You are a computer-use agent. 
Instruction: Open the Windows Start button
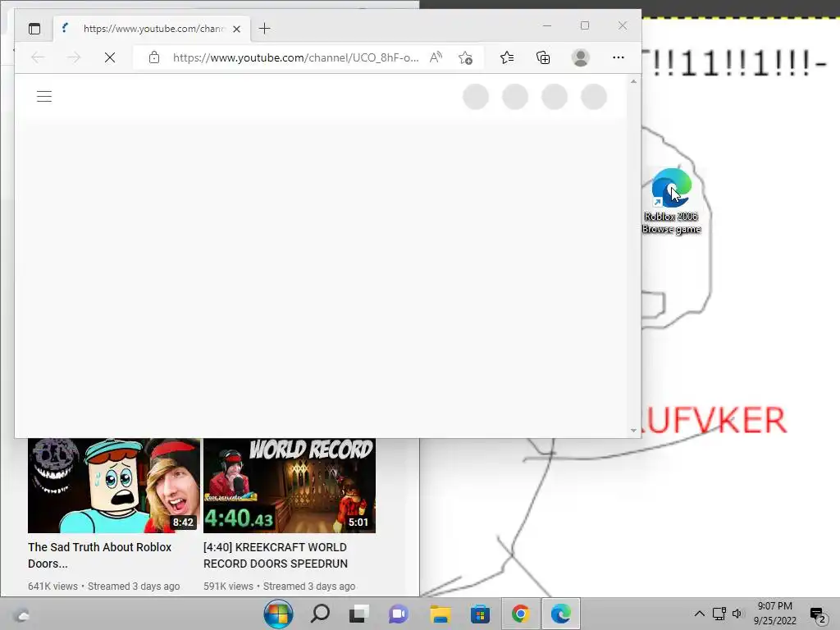tap(279, 614)
